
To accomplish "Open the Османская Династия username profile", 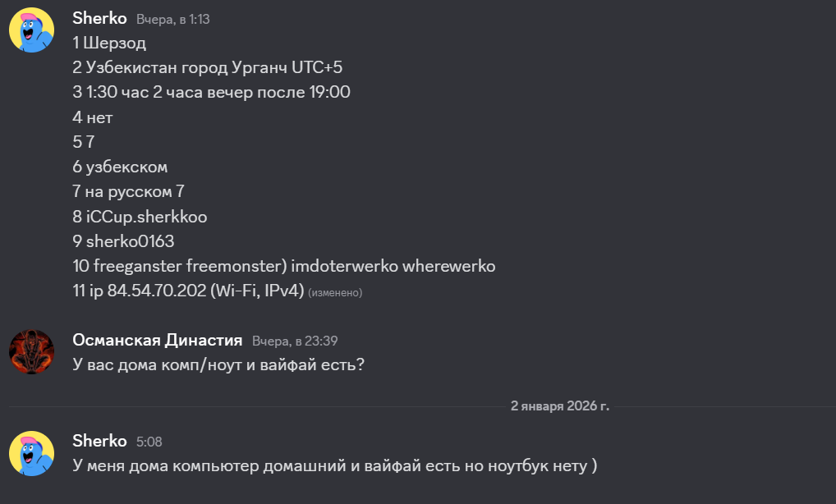I will [157, 340].
